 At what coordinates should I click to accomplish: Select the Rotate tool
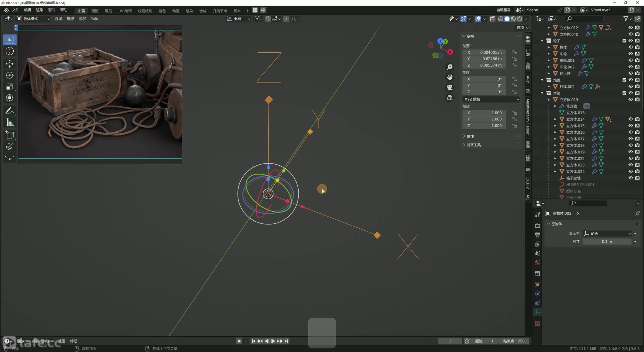10,75
